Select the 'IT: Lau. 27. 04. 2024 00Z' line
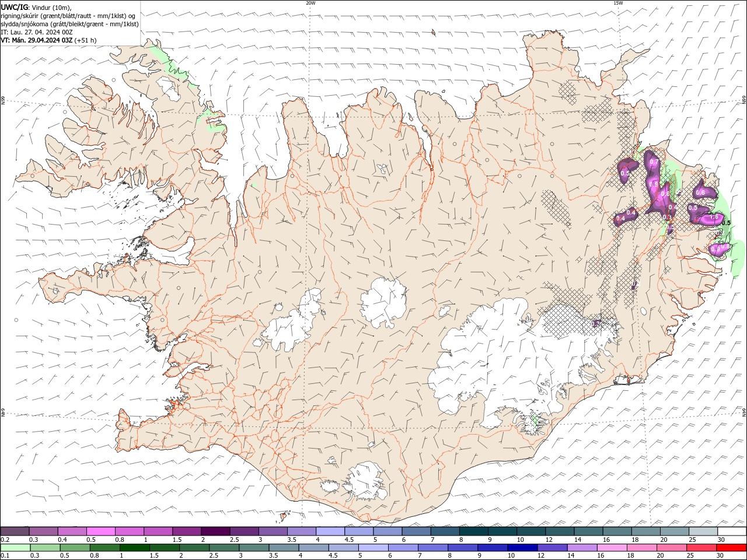Viewport: 747px width, 560px height. pos(37,32)
